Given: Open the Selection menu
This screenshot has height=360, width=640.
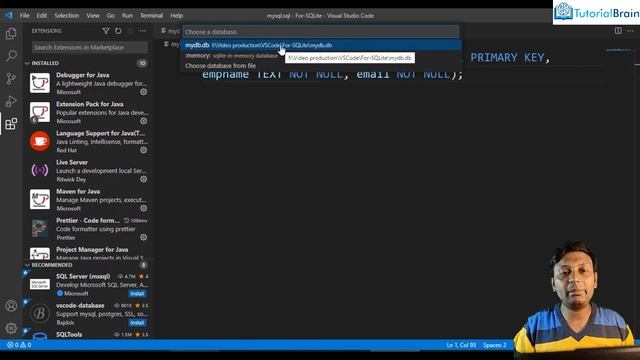Looking at the screenshot, I should click(x=67, y=16).
